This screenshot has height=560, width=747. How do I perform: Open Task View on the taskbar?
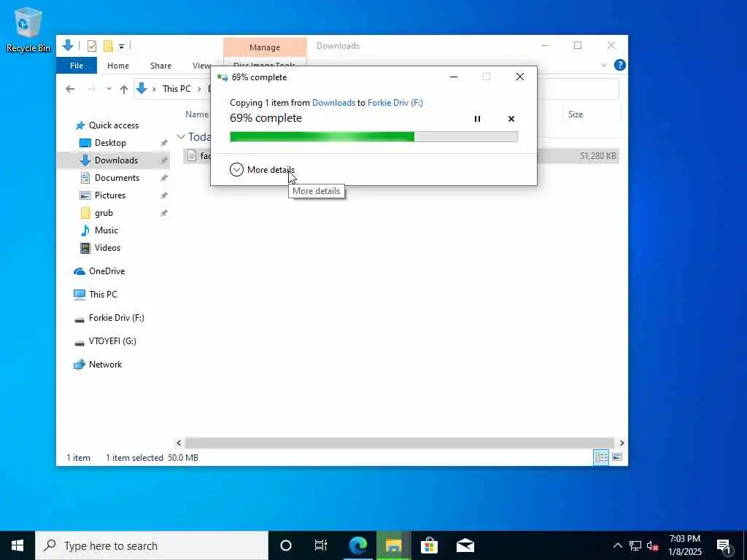pos(321,545)
